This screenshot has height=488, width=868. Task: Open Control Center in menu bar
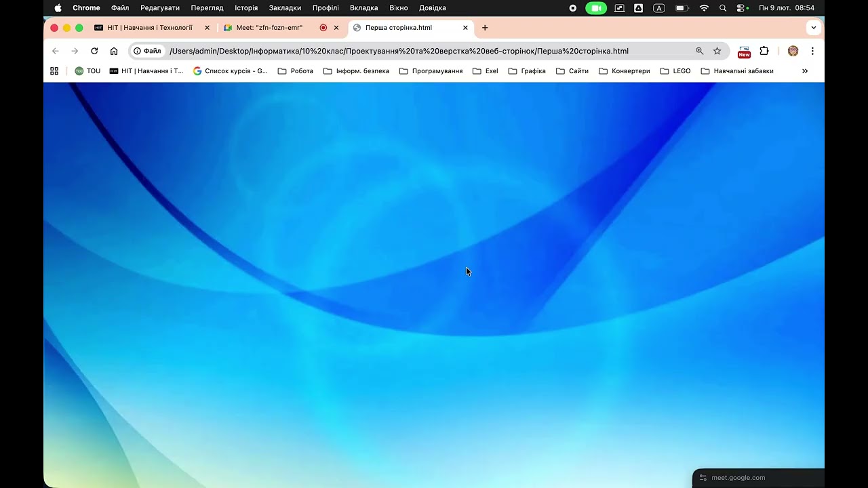pyautogui.click(x=743, y=8)
